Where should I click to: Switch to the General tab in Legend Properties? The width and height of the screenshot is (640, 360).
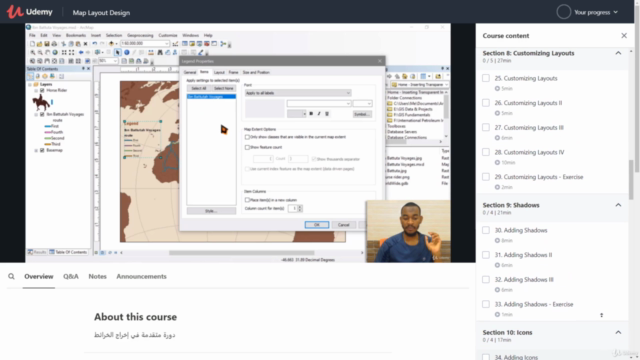pyautogui.click(x=190, y=72)
